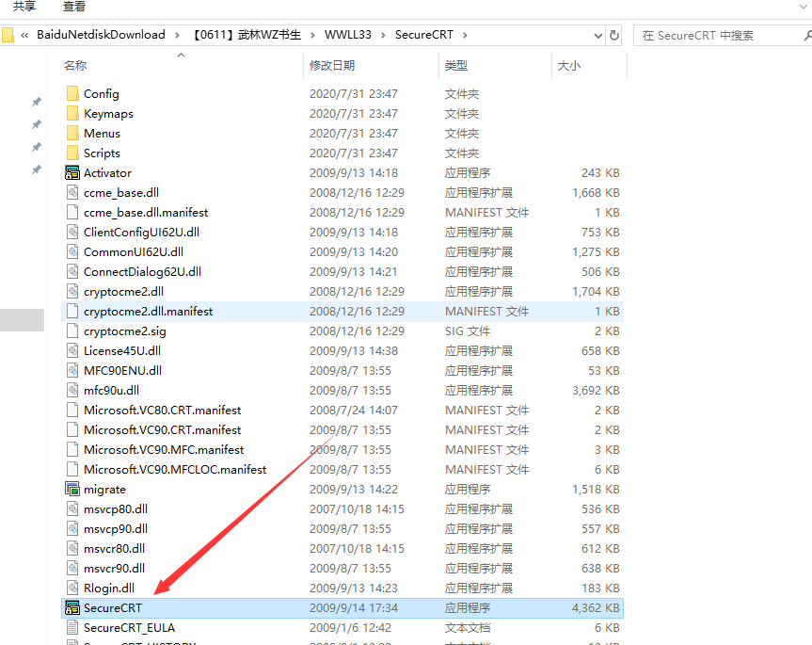812x645 pixels.
Task: Click the 在 SecureCRT 中搜索 search box
Action: [x=720, y=36]
